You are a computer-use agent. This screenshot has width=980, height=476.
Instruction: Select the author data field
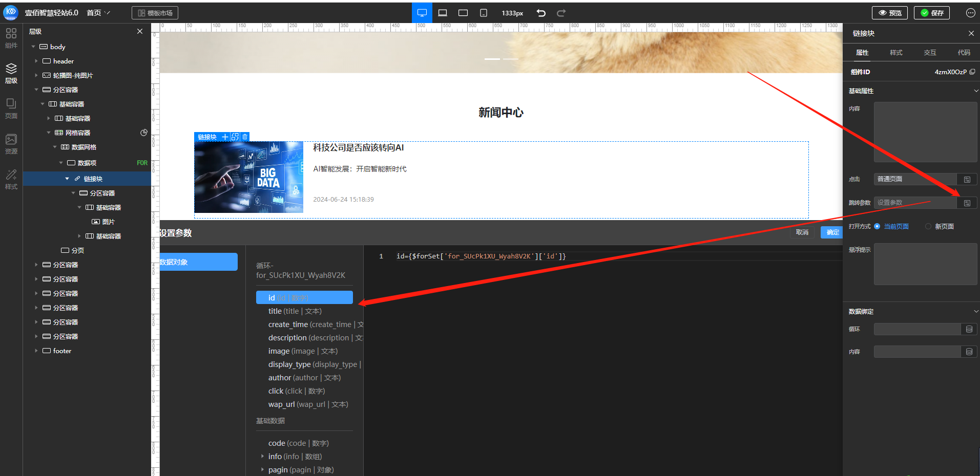[x=304, y=378]
